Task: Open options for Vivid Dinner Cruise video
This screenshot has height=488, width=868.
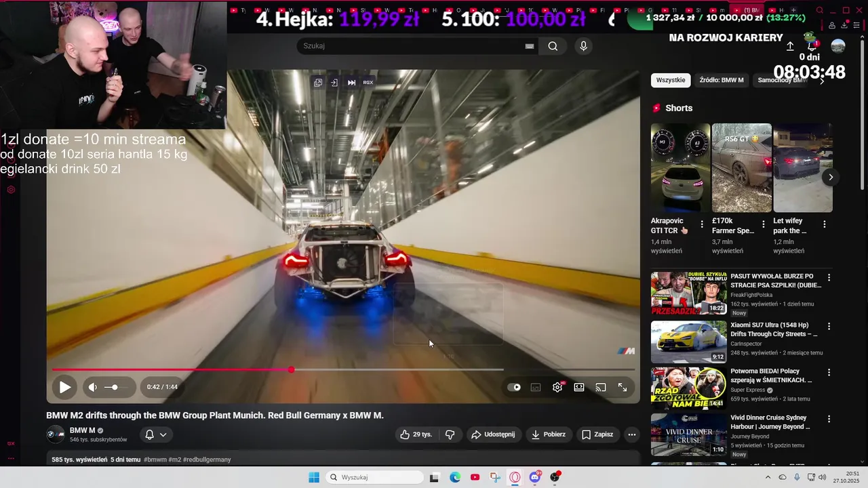Action: (x=829, y=418)
